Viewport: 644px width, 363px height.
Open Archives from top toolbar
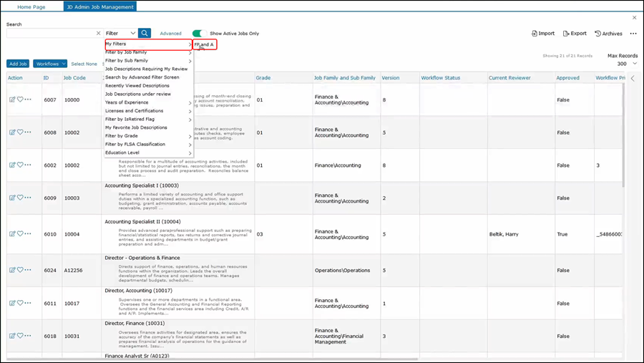(x=608, y=34)
